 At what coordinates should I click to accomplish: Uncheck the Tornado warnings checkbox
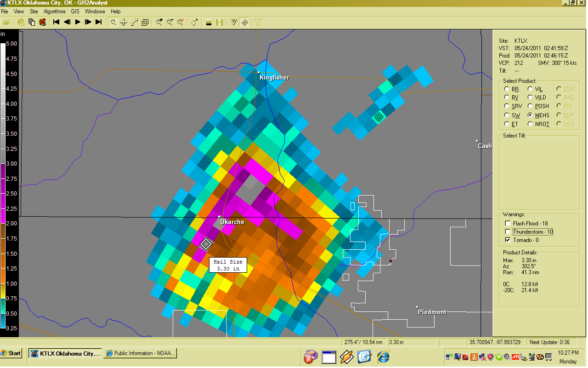508,240
